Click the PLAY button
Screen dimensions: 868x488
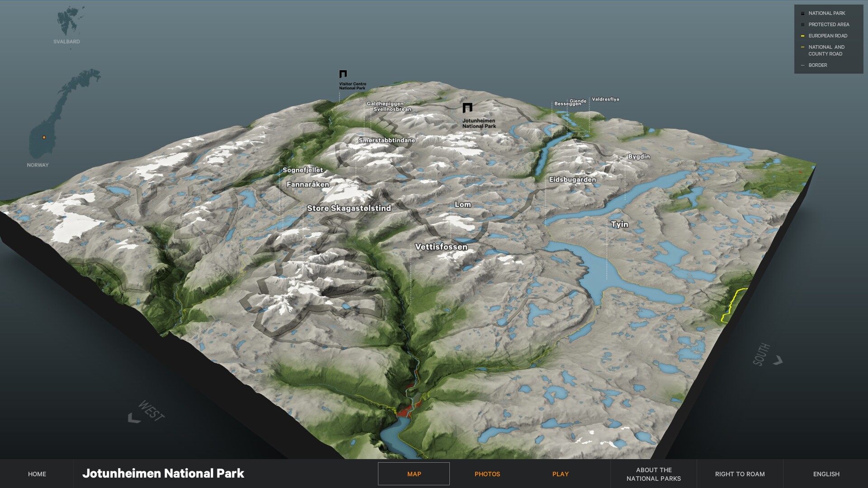[560, 474]
